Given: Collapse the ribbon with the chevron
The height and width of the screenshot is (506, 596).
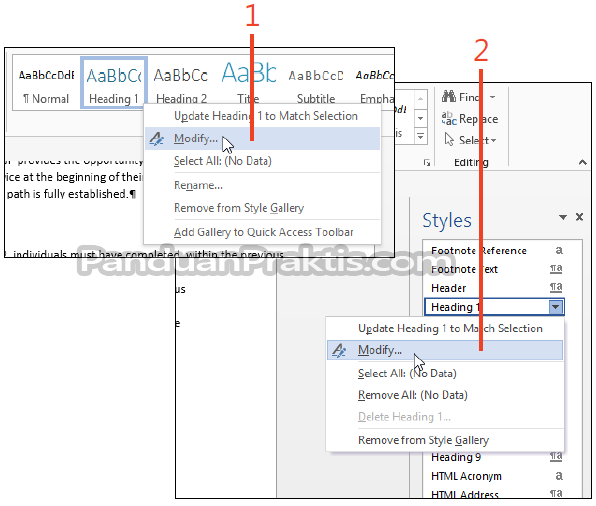Looking at the screenshot, I should click(582, 162).
